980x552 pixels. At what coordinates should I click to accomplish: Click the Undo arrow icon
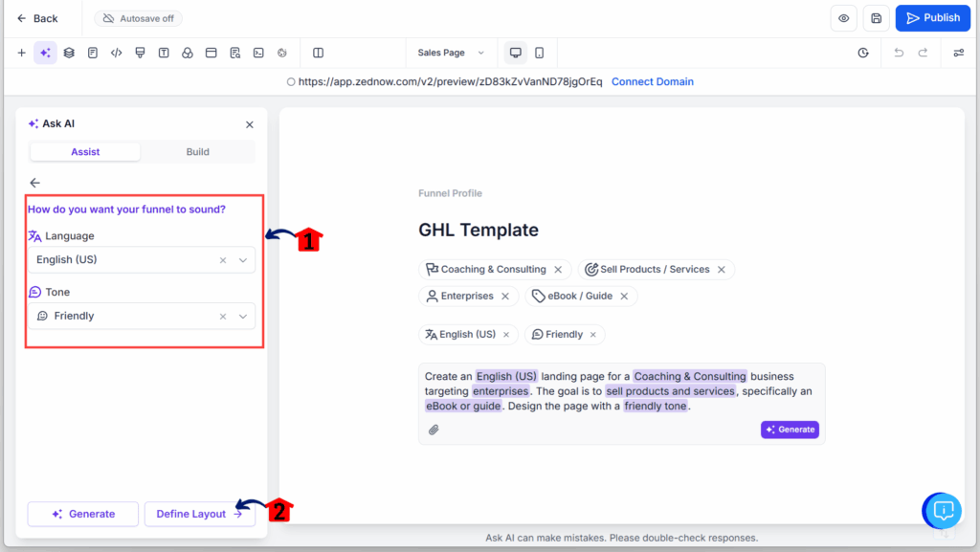tap(899, 53)
